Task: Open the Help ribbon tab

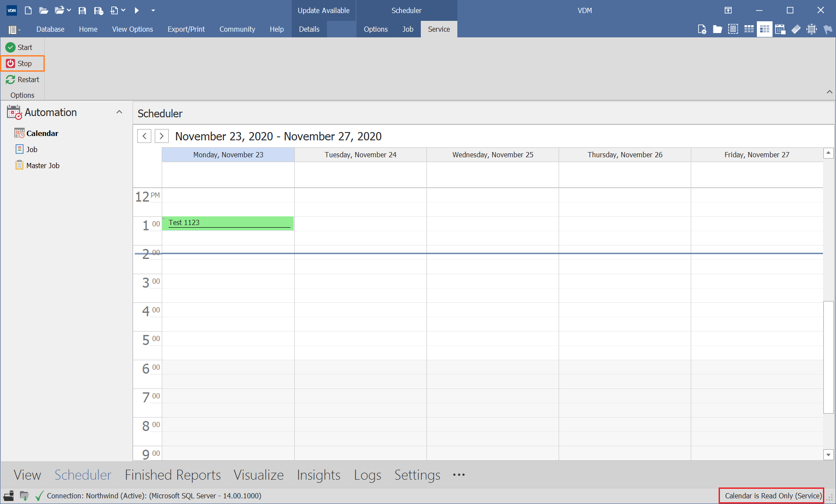Action: (x=276, y=29)
